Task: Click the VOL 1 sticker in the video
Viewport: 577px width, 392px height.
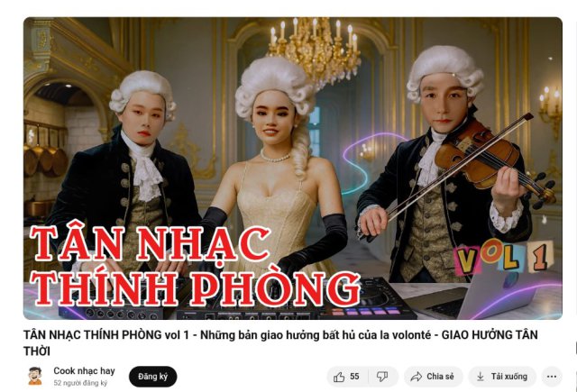Action: click(x=504, y=258)
